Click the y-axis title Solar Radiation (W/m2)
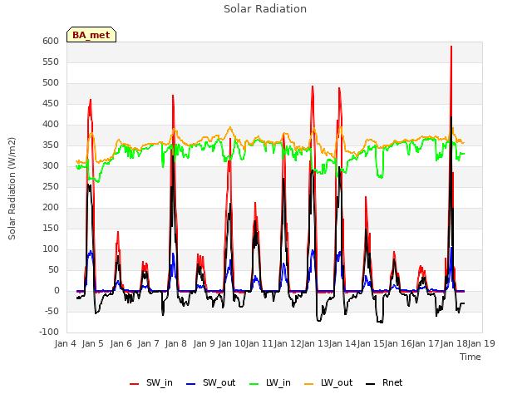The image size is (532, 399). tap(12, 189)
